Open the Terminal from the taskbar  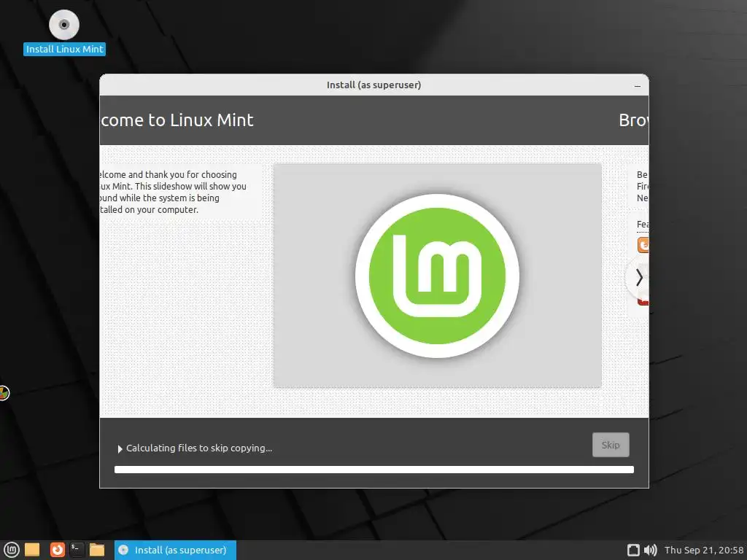coord(77,550)
